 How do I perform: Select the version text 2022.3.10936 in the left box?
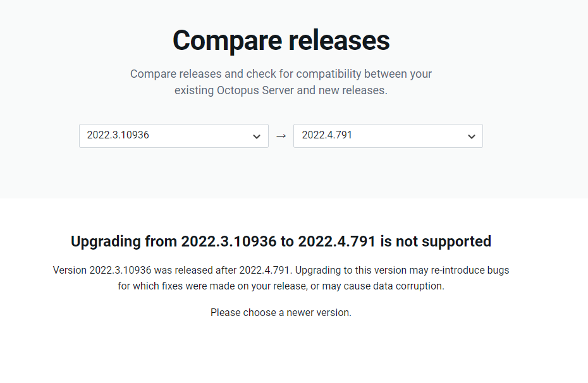[x=118, y=135]
